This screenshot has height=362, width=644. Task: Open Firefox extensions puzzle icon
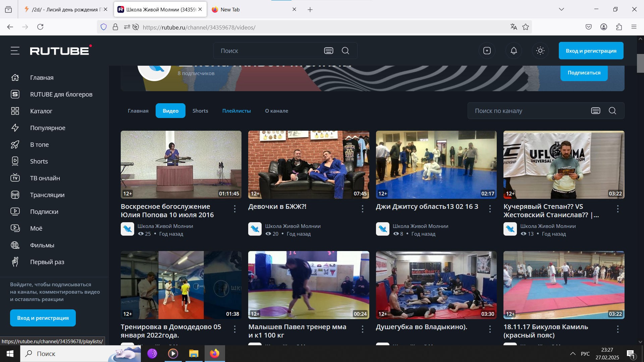619,27
